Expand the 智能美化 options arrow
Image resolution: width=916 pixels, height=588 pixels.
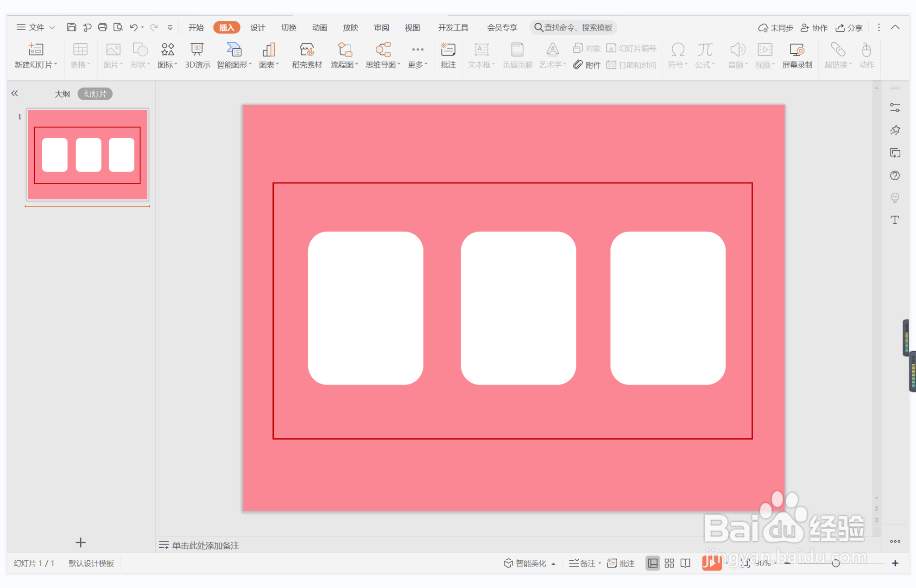tap(553, 563)
